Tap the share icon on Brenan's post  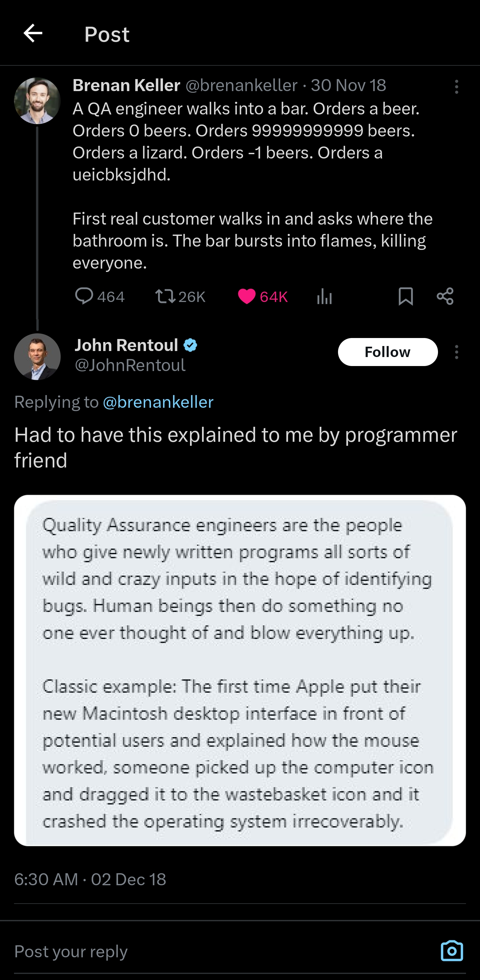(x=445, y=296)
